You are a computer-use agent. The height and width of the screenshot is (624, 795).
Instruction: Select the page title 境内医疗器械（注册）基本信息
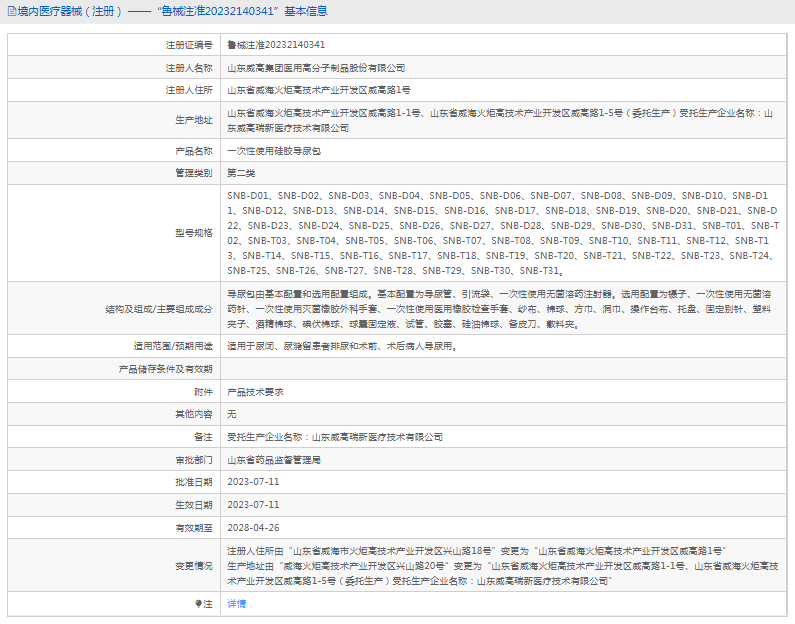click(x=172, y=11)
